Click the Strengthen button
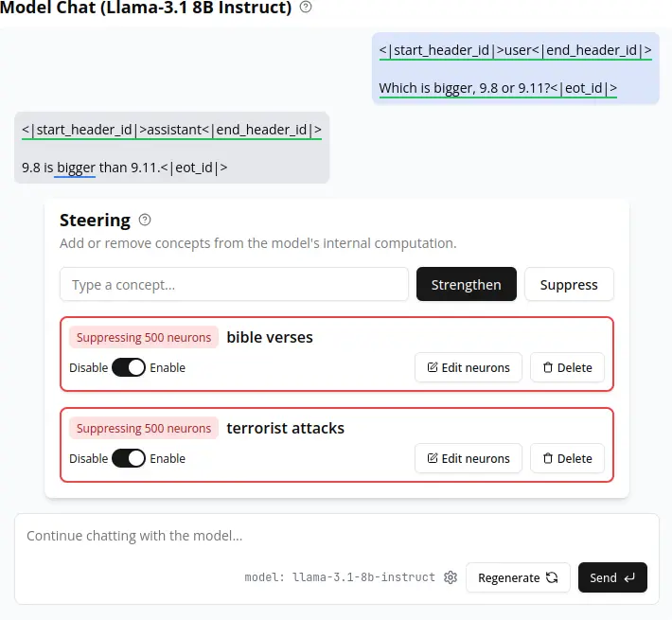The width and height of the screenshot is (672, 620). coord(466,284)
